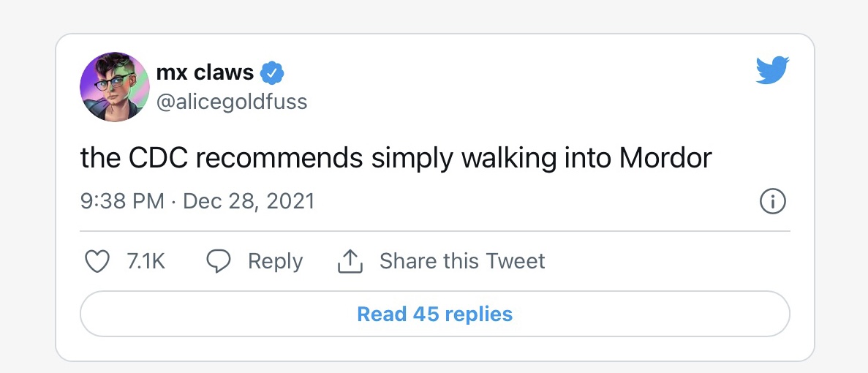This screenshot has height=373, width=868.
Task: Click the "9:38 PM" time text
Action: (x=122, y=201)
